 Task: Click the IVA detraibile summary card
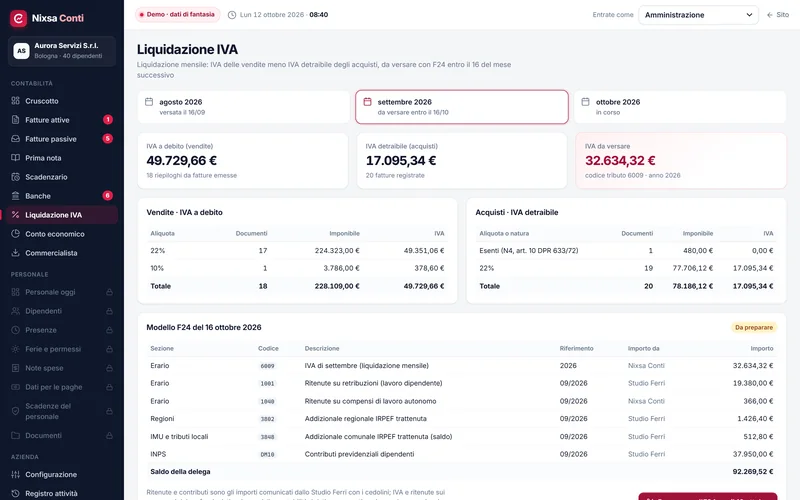click(462, 160)
